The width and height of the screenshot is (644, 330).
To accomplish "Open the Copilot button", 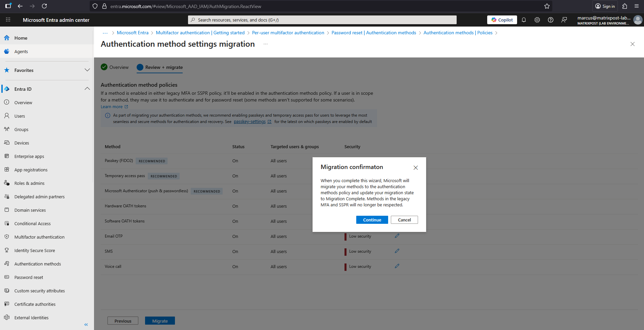I will click(x=502, y=20).
